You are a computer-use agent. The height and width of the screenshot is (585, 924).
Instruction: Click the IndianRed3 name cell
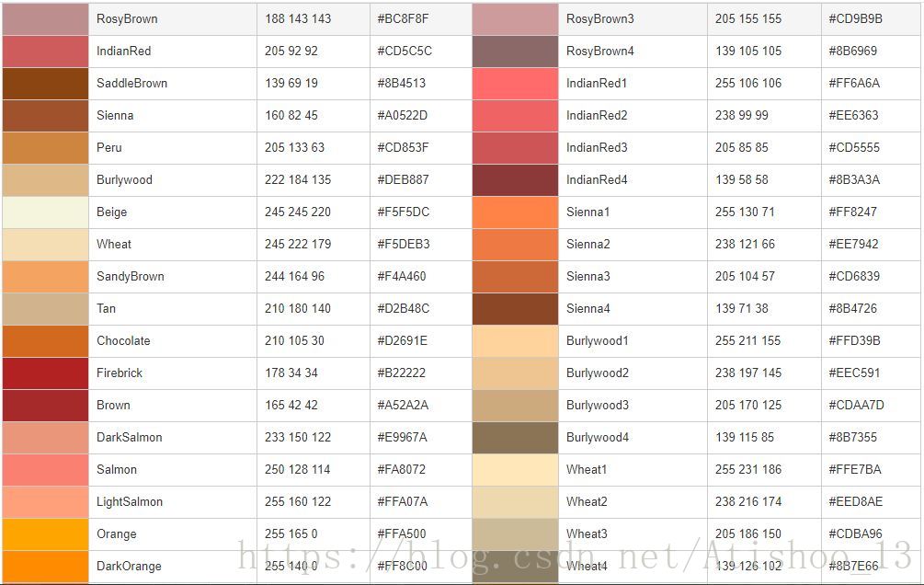(x=633, y=147)
